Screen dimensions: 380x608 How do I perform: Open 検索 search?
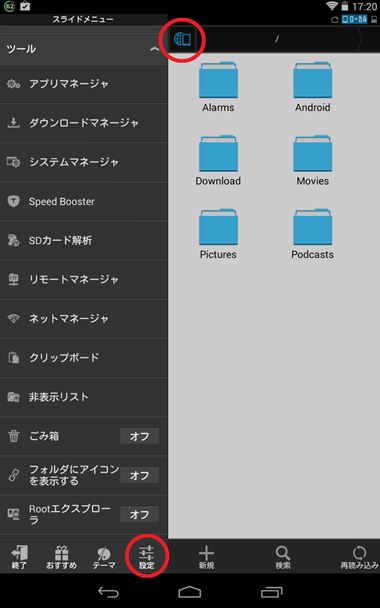tap(283, 557)
